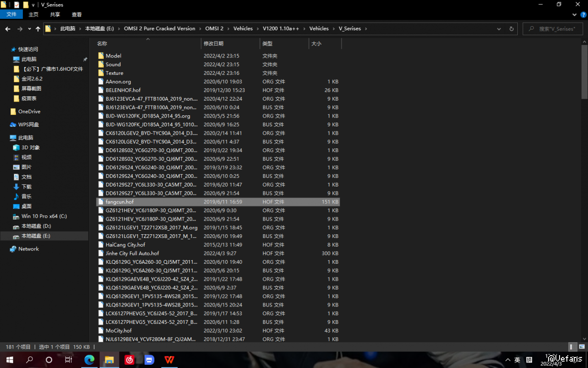Open the 查看 ribbon tab
Screen dimensions: 588x368
click(77, 14)
